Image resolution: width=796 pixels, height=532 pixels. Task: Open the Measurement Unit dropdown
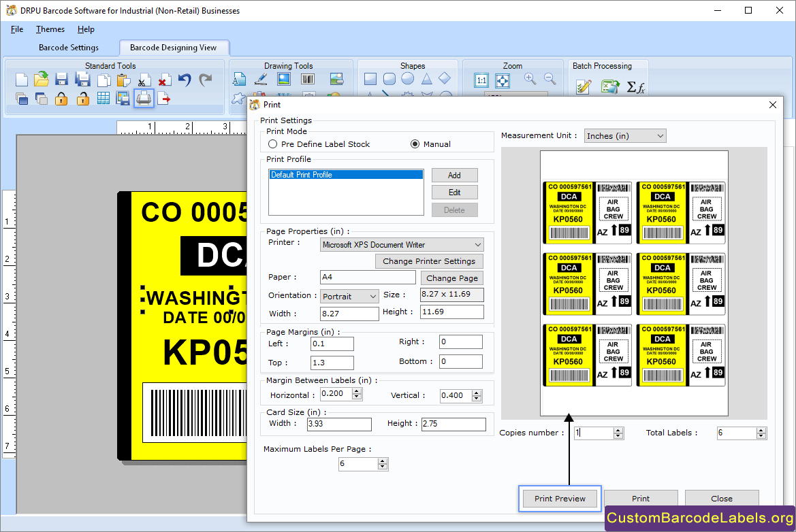[x=625, y=136]
